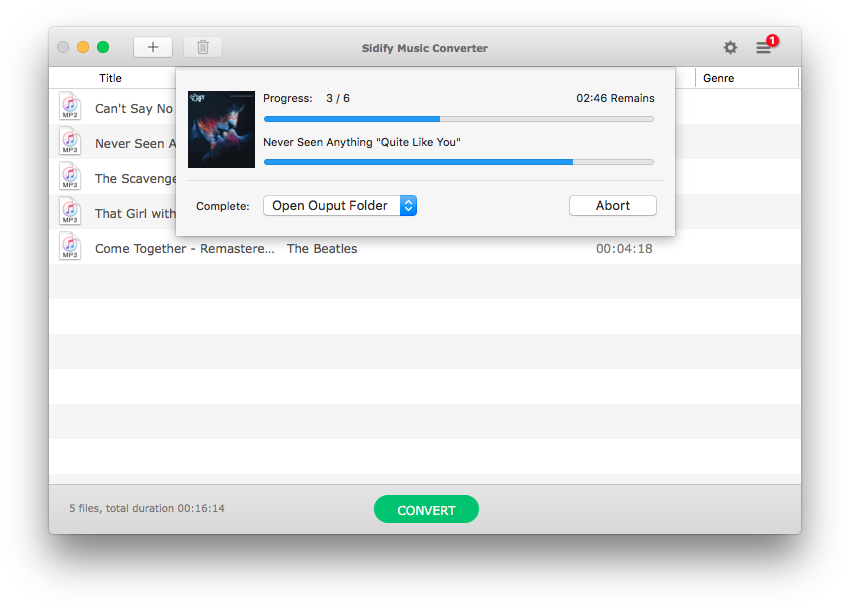This screenshot has width=849, height=608.
Task: Select That Girl with track title
Action: 135,214
